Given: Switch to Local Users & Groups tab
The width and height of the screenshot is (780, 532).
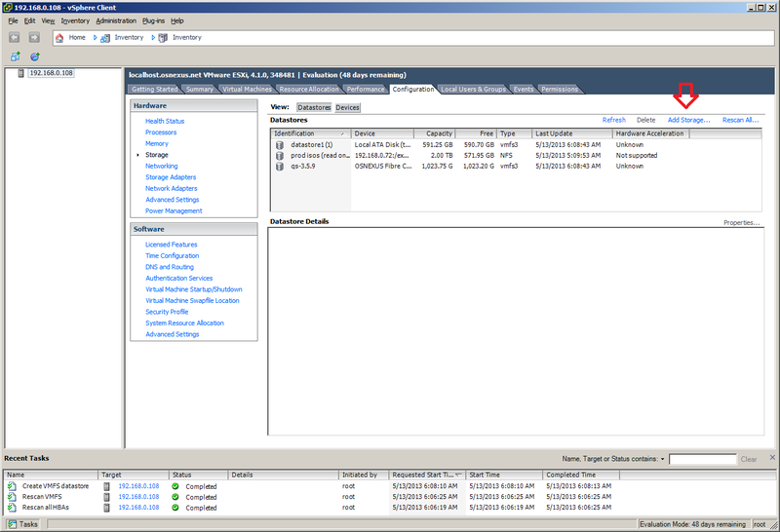Looking at the screenshot, I should (473, 89).
